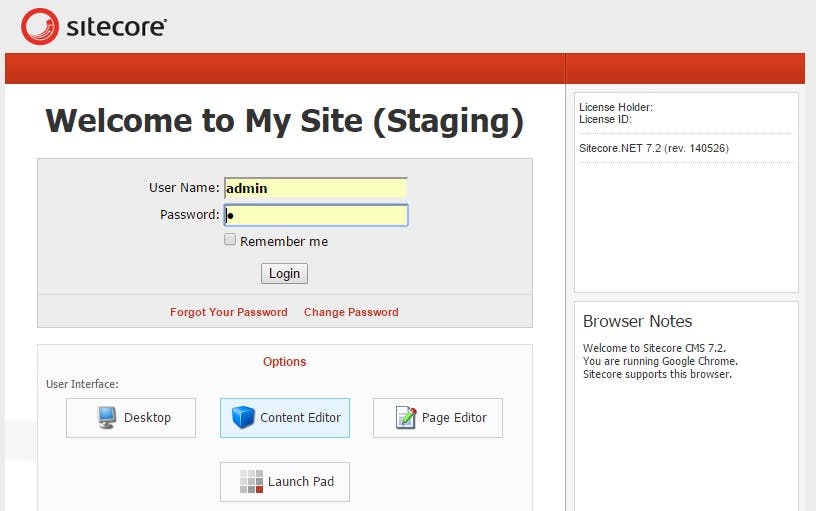Click the Sitecore.NET 7.2 version text
The image size is (816, 511).
click(654, 148)
